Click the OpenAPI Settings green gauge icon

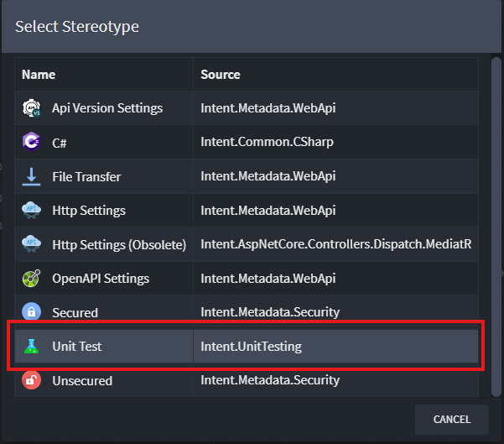(31, 279)
